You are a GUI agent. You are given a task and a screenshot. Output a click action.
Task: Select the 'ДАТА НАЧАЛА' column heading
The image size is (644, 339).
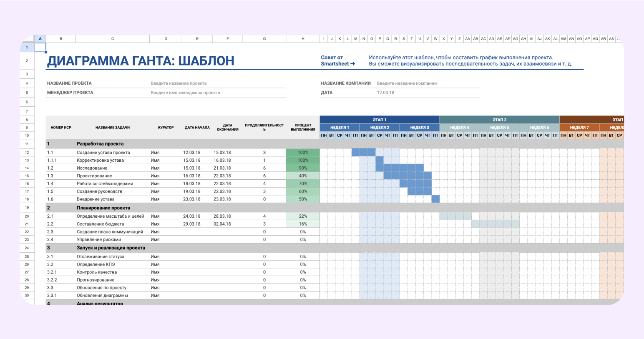pos(197,128)
